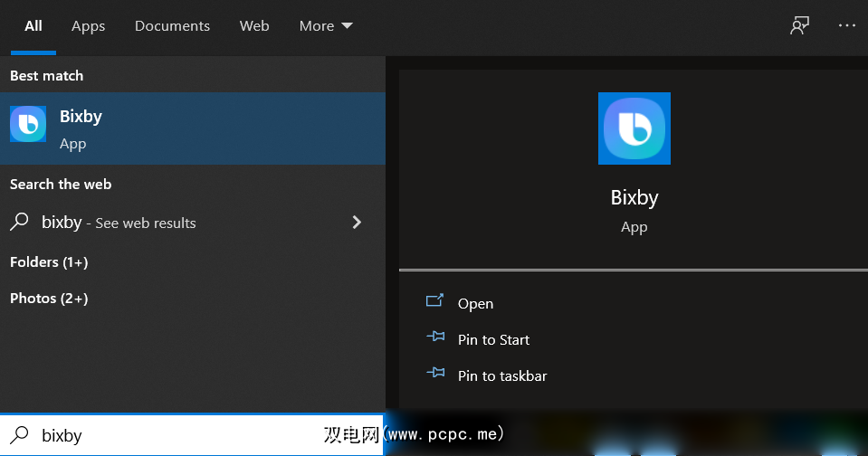The image size is (868, 456).
Task: Switch to the Apps search tab
Action: (88, 26)
